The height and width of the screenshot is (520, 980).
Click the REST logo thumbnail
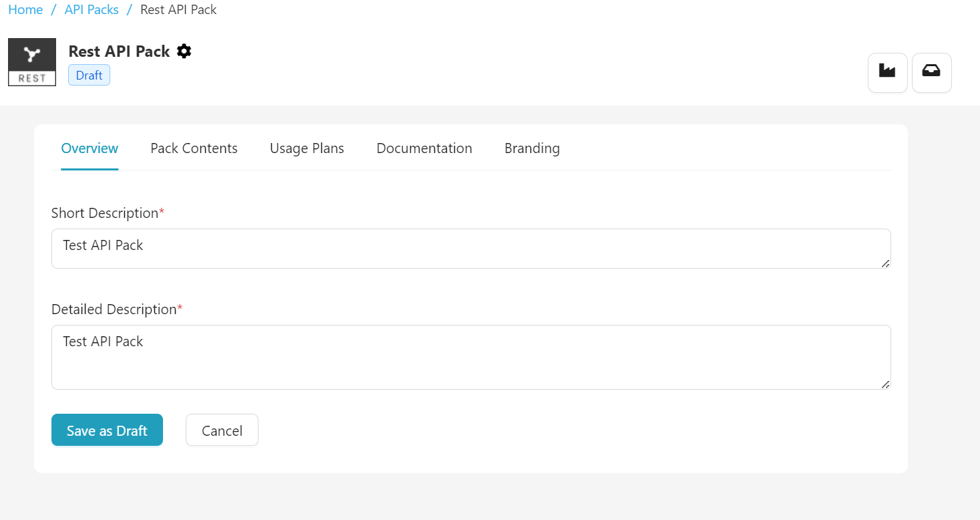(32, 62)
